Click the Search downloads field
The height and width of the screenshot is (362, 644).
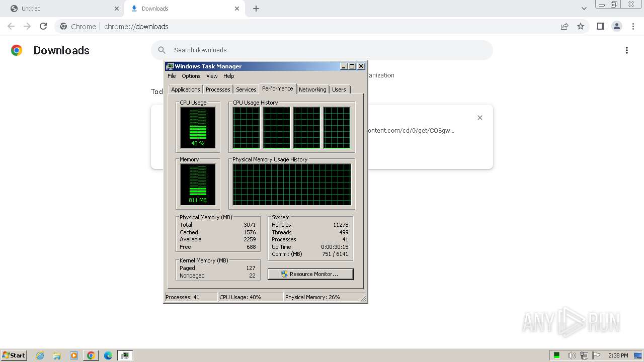(322, 50)
